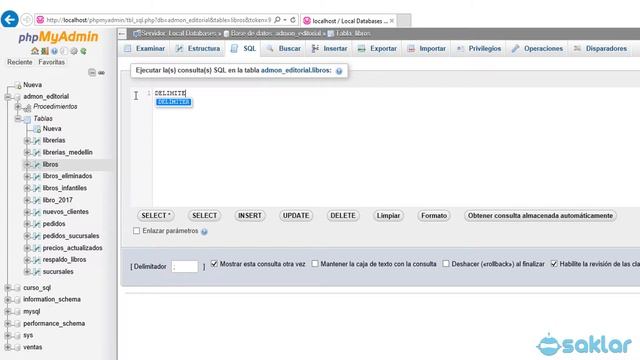
Task: Open the Reciente list
Action: coord(20,62)
